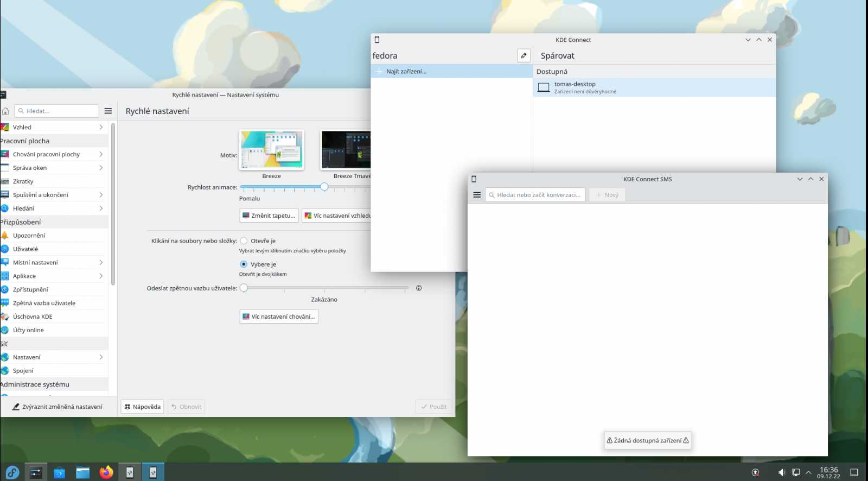Click the sidebar scrollbar in System Settings

[x=113, y=204]
